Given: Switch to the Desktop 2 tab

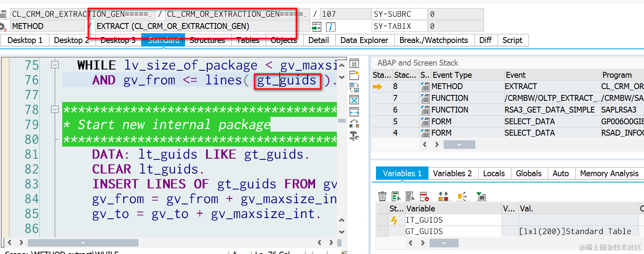Looking at the screenshot, I should [x=72, y=40].
